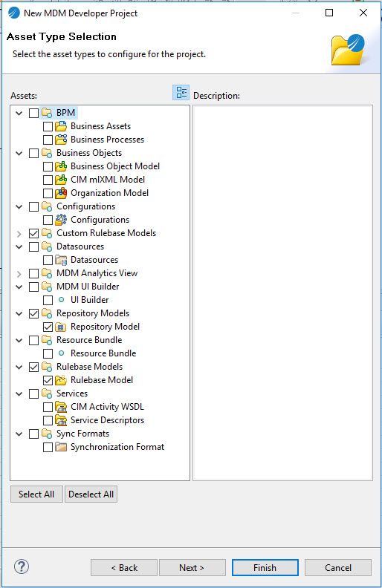
Task: Click the tree view toggle icon above Assets
Action: click(181, 92)
